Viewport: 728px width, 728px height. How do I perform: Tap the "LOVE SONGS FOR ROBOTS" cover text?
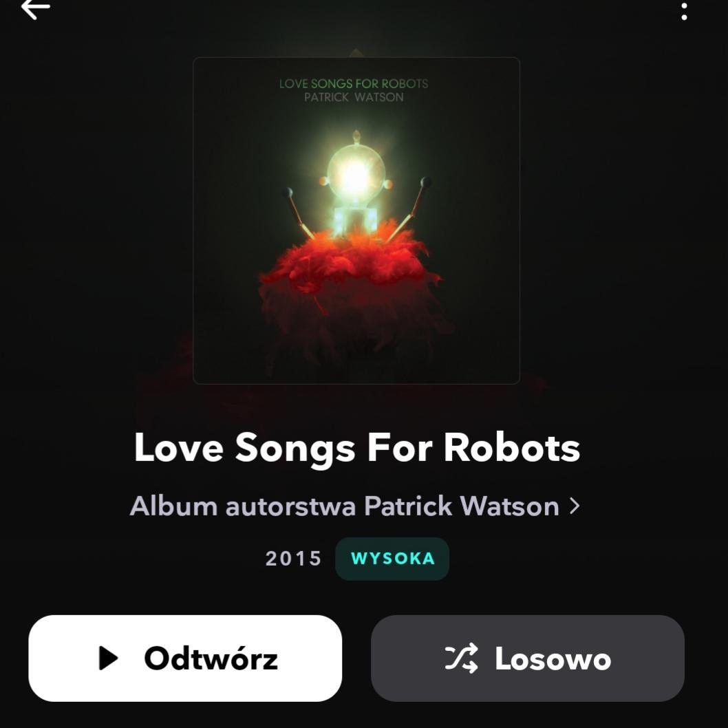click(354, 83)
